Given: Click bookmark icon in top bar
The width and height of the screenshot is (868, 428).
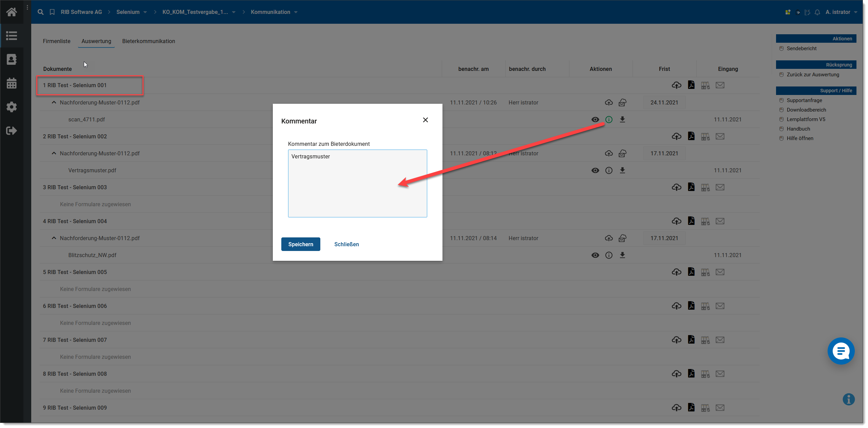Looking at the screenshot, I should point(52,12).
